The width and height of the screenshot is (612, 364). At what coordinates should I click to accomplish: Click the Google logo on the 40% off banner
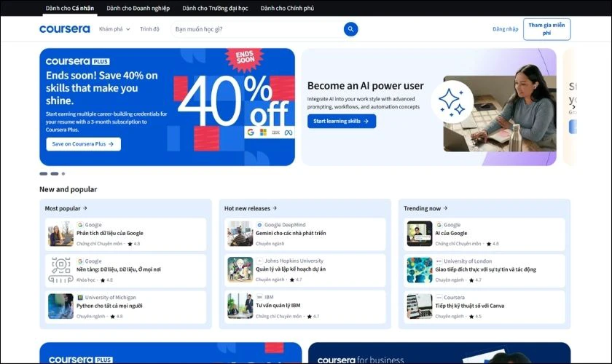click(x=251, y=132)
